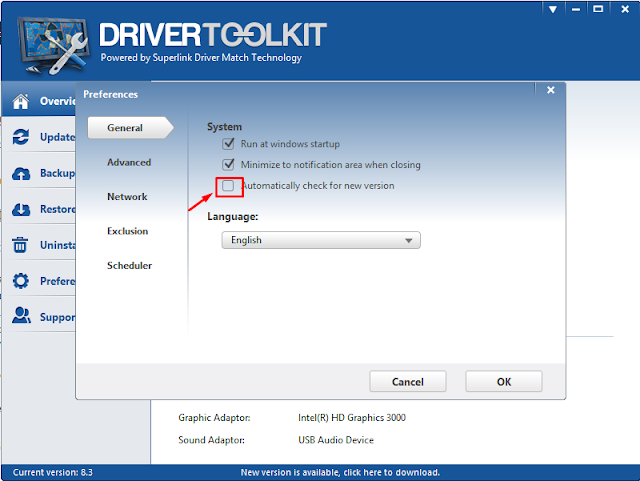Screen dimensions: 640x481
Task: Open the Scheduler preferences tab
Action: pos(129,266)
